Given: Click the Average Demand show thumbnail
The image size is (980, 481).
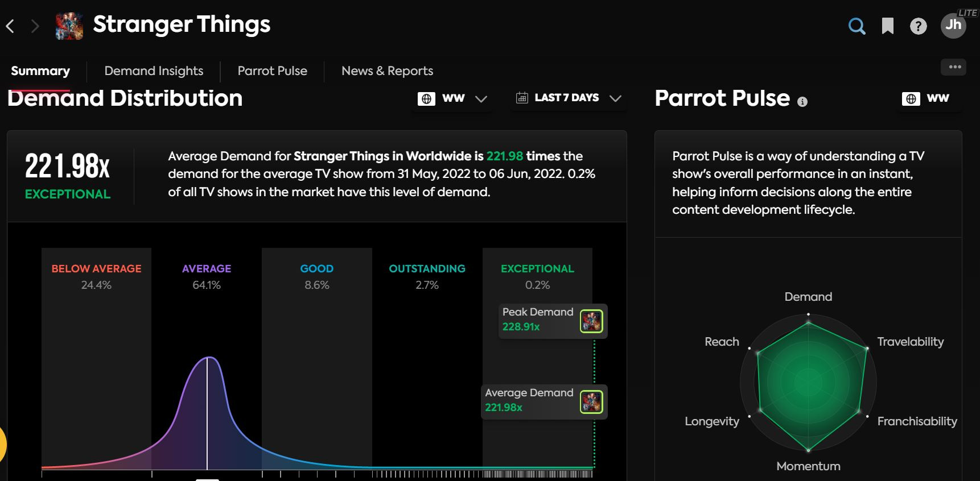Looking at the screenshot, I should (591, 402).
